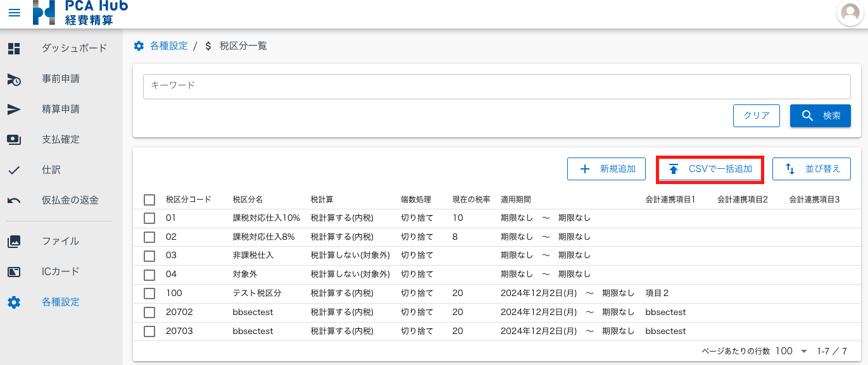Viewport: 868px width, 365px height.
Task: Click the 支払確定 money icon
Action: tap(14, 139)
